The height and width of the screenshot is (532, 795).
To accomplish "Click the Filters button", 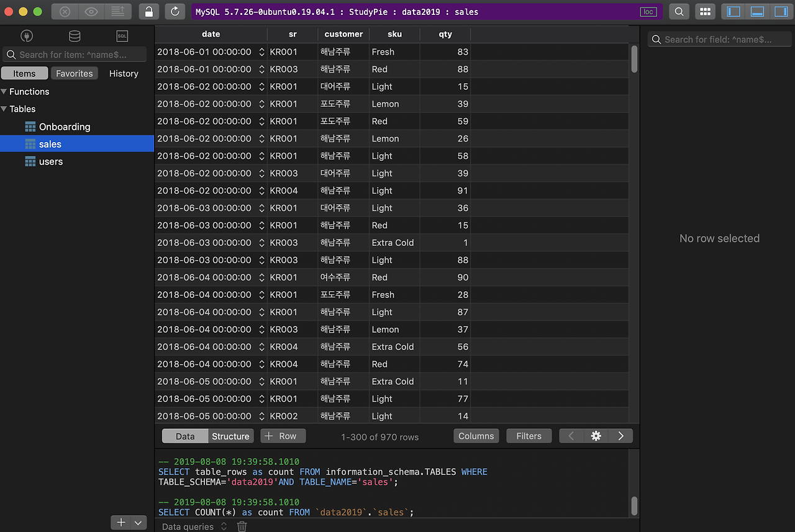I will (529, 436).
